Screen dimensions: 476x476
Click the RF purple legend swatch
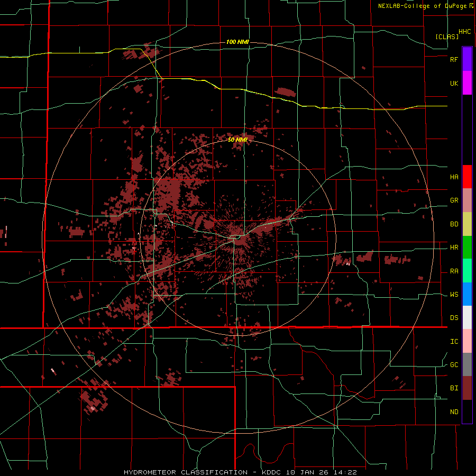467,59
